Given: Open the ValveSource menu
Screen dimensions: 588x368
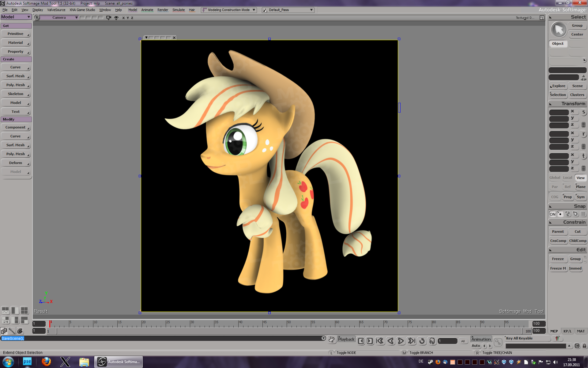Looking at the screenshot, I should 56,10.
